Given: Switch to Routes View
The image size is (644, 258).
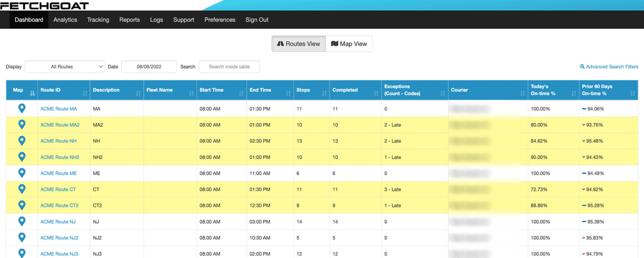Looking at the screenshot, I should 298,44.
